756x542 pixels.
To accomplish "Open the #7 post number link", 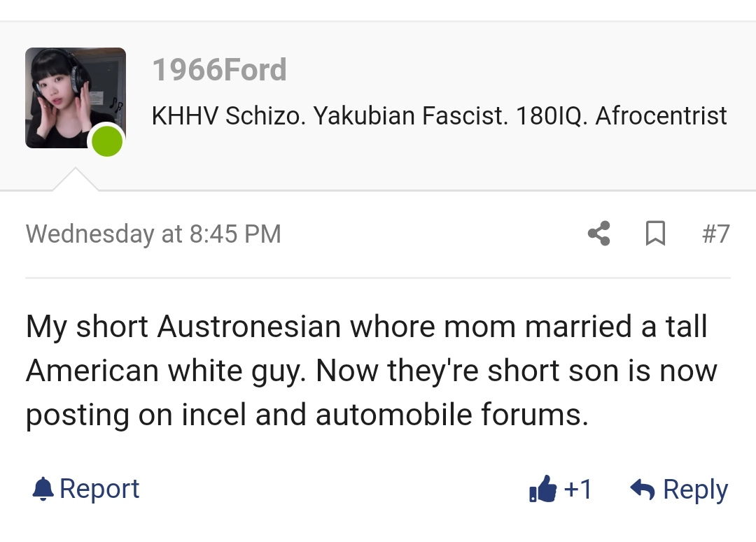I will pos(715,234).
